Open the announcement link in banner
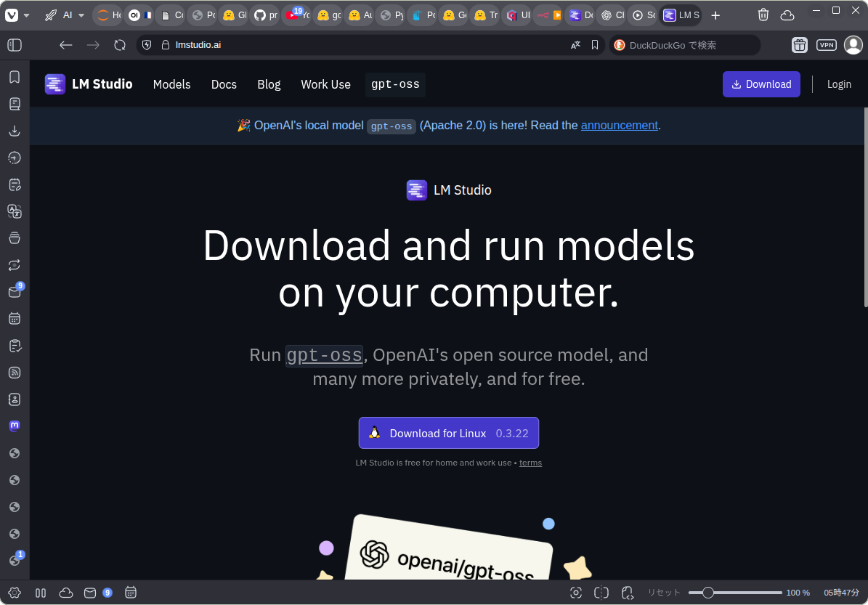The image size is (868, 605). coord(619,126)
